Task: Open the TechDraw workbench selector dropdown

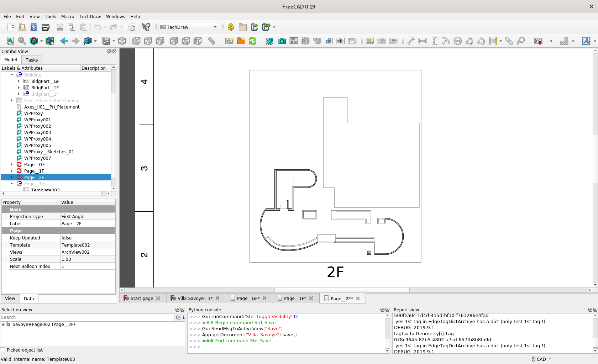Action: point(188,27)
